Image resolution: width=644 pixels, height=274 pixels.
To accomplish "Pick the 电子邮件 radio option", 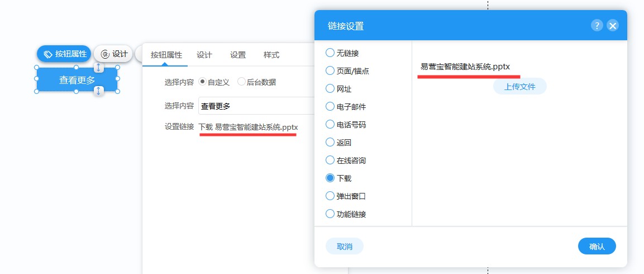I will (330, 106).
